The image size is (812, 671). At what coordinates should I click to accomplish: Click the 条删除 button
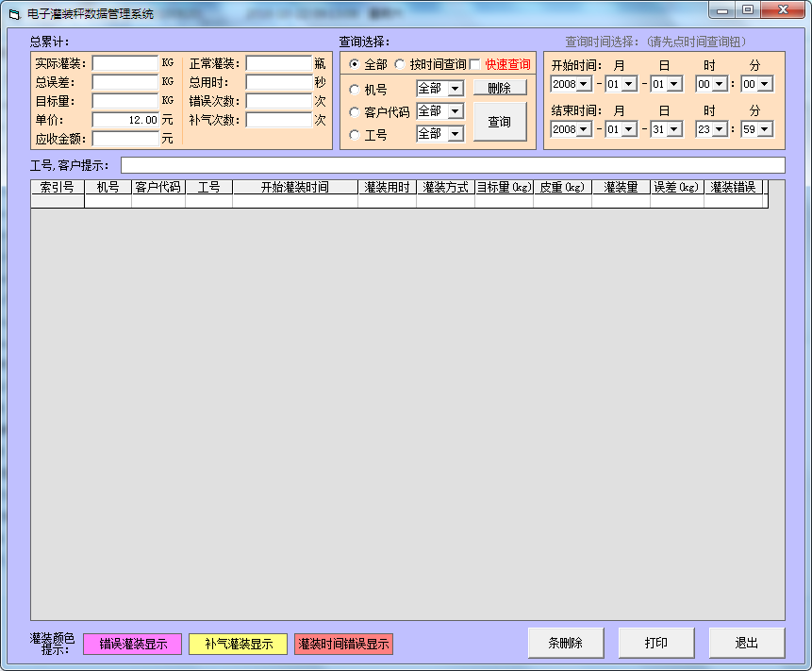point(565,643)
